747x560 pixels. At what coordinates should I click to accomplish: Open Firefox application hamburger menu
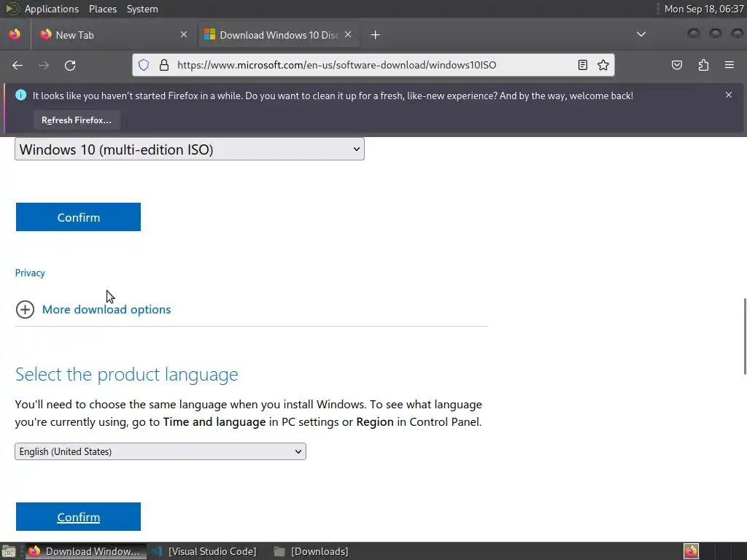coord(729,65)
